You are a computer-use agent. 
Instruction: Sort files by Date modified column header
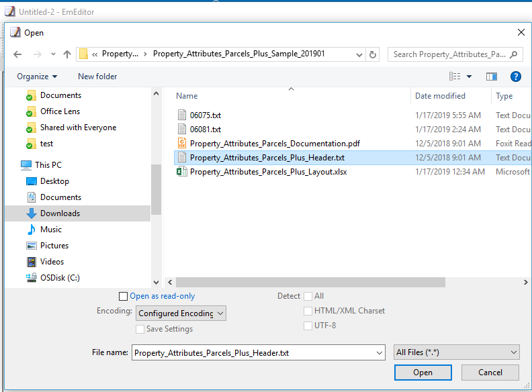(440, 96)
